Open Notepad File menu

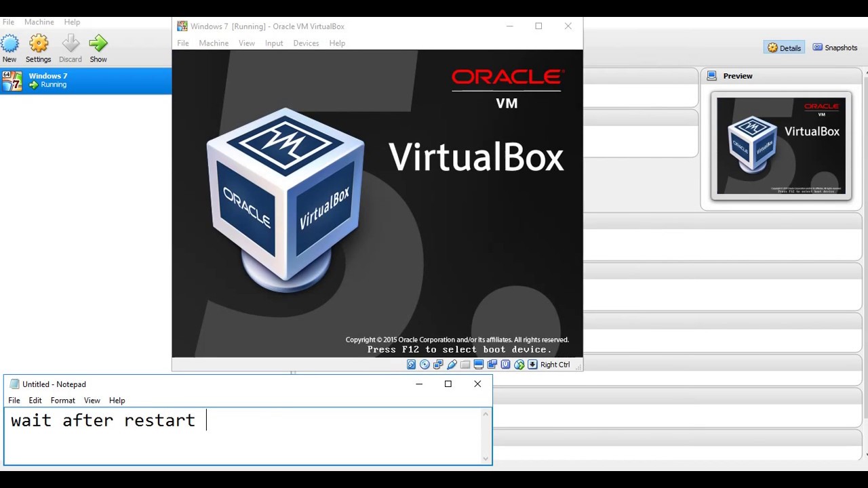[14, 400]
